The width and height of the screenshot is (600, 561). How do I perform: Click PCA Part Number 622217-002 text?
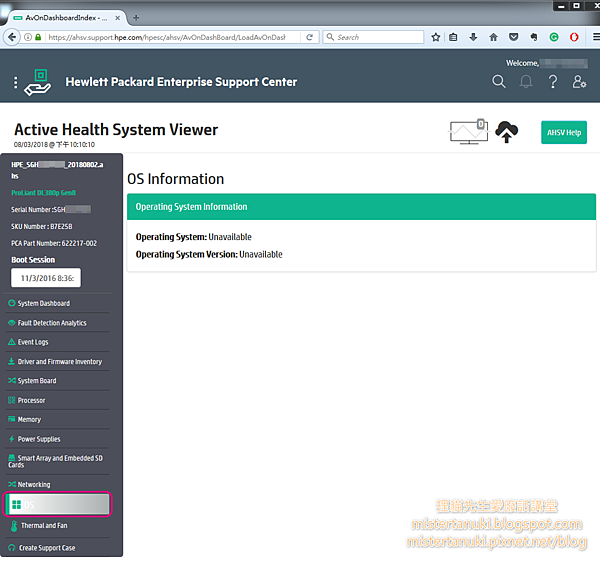coord(54,243)
